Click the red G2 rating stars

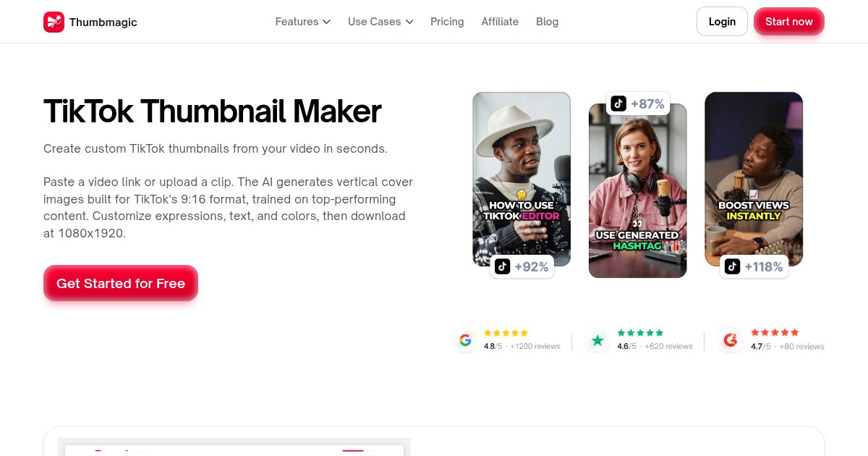click(775, 333)
